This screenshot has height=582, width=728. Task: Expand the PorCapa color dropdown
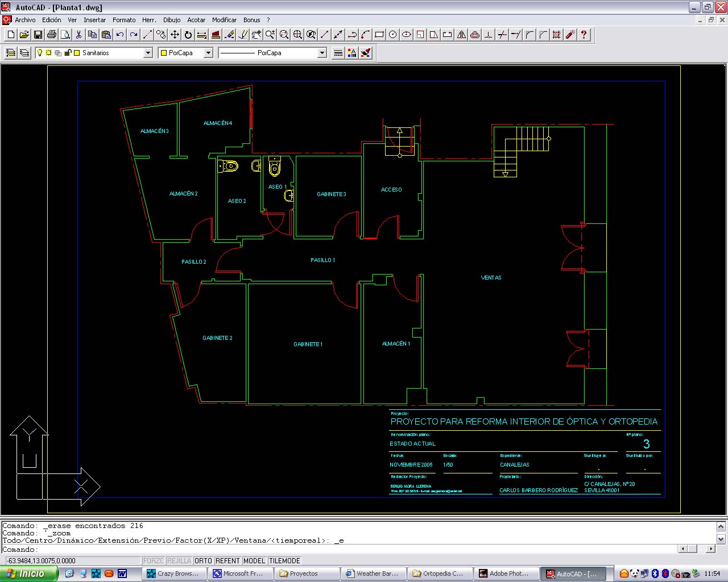tap(208, 53)
